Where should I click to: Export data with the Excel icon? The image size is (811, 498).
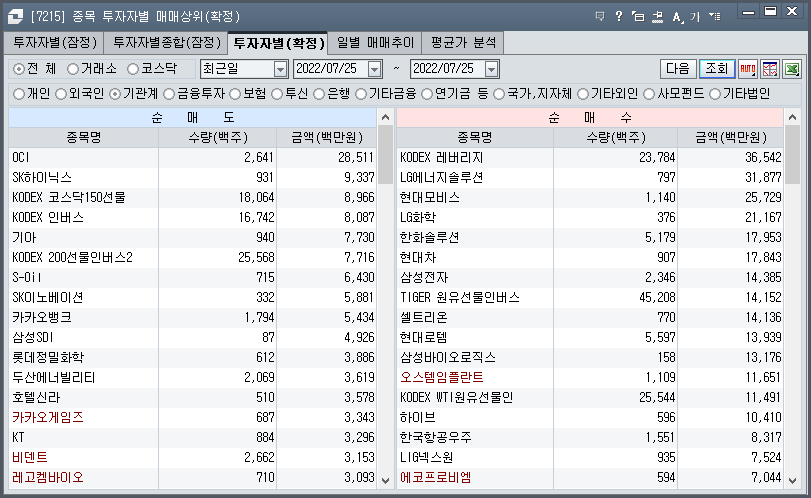(x=792, y=69)
